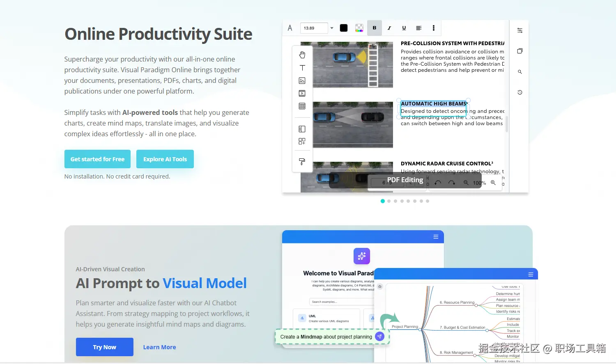
Task: Click the DYNAMIC RADAR CRUISE CONTROL heading
Action: tap(447, 163)
